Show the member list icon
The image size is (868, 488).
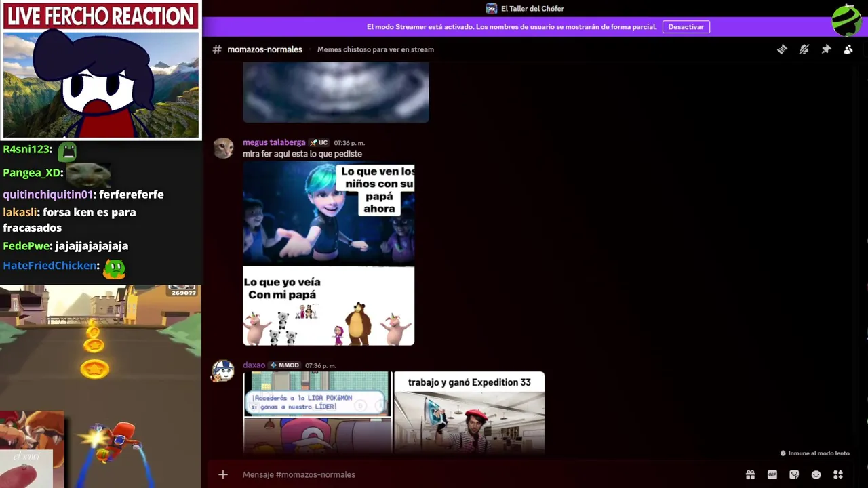pos(848,49)
